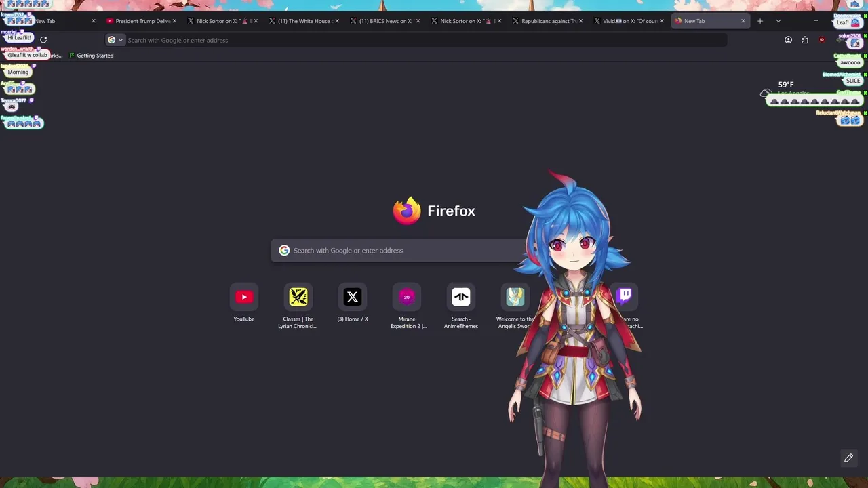
Task: Open the Extensions puzzle icon
Action: pos(805,40)
